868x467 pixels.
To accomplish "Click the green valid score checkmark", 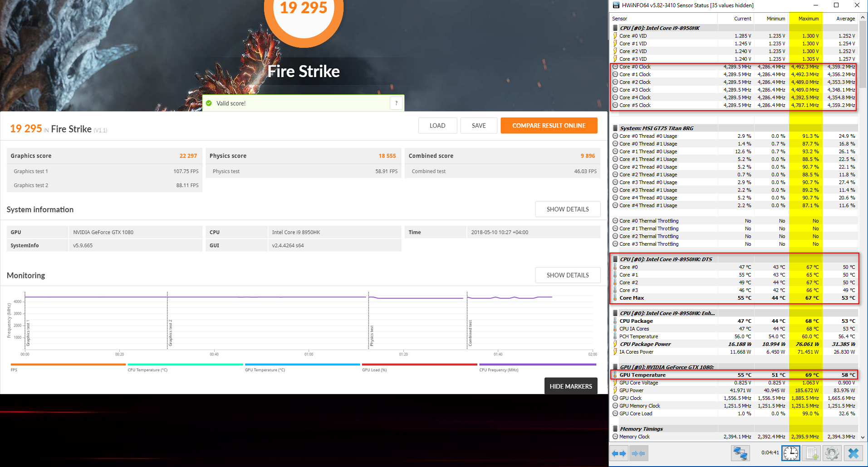I will 209,103.
